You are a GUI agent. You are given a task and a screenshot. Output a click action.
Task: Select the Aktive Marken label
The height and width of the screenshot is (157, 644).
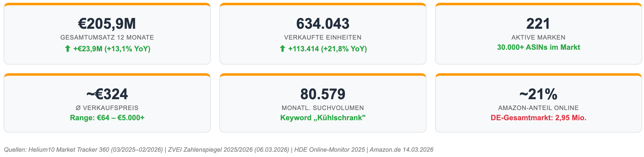pos(538,37)
